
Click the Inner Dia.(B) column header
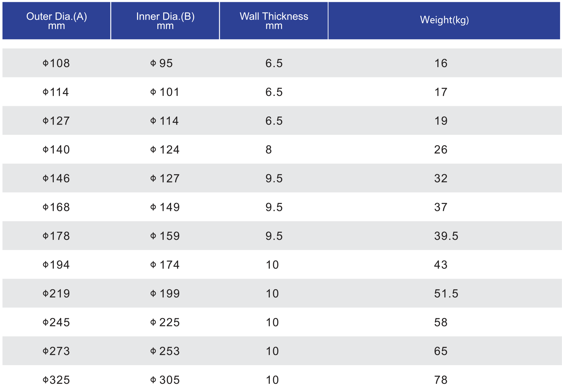click(165, 21)
